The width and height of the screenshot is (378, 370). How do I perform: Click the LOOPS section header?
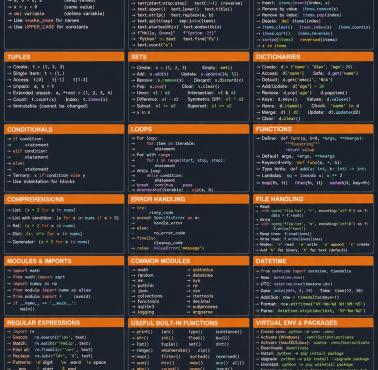[189, 129]
